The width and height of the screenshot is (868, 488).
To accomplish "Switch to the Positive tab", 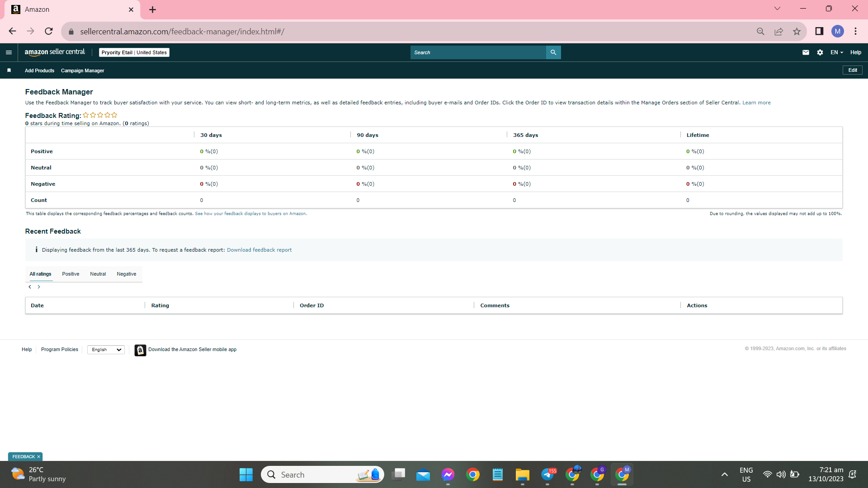I will pyautogui.click(x=71, y=274).
